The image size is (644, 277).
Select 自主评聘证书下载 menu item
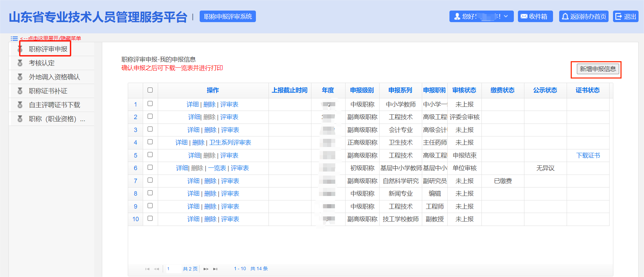click(x=55, y=105)
